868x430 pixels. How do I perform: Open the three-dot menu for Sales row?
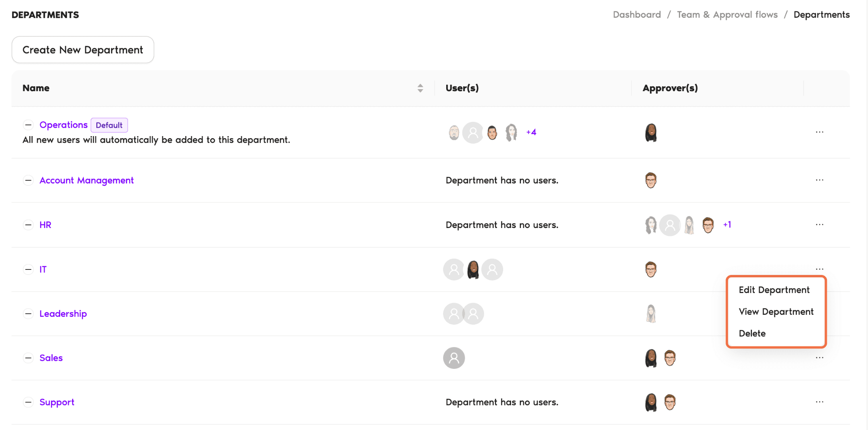pyautogui.click(x=819, y=358)
